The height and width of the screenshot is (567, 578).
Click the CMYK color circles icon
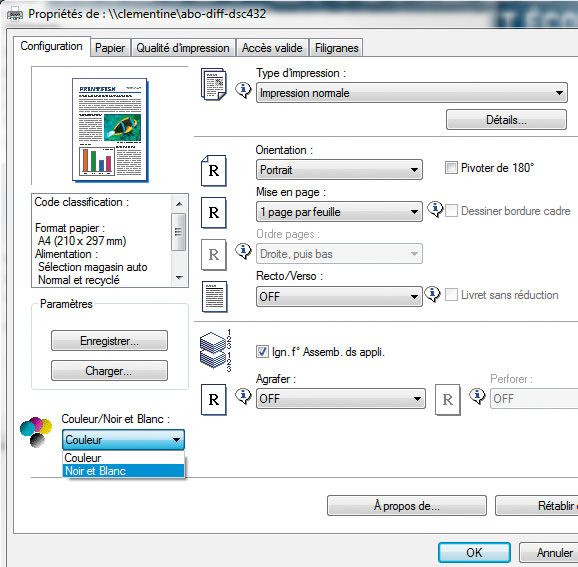pyautogui.click(x=36, y=432)
